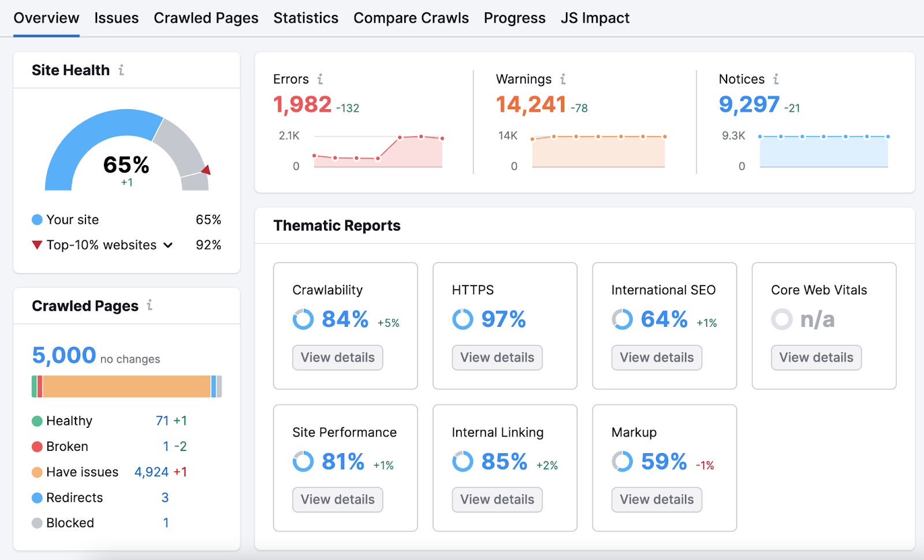Click the Notices info icon
This screenshot has width=924, height=560.
[x=777, y=79]
